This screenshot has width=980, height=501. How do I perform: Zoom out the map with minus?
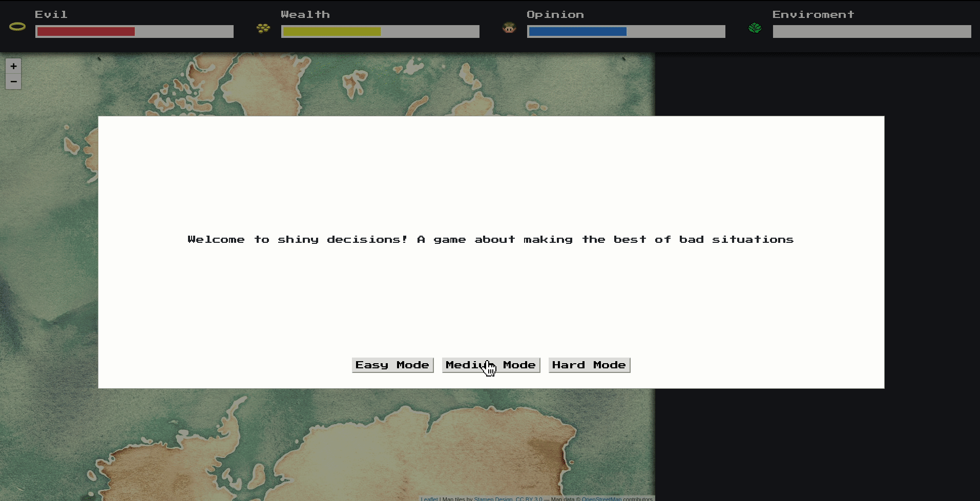tap(13, 81)
